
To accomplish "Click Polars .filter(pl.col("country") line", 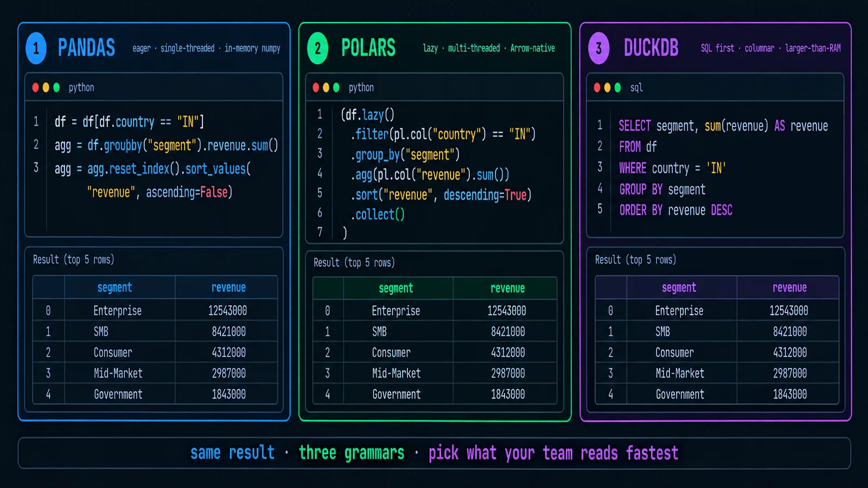I will [x=443, y=134].
